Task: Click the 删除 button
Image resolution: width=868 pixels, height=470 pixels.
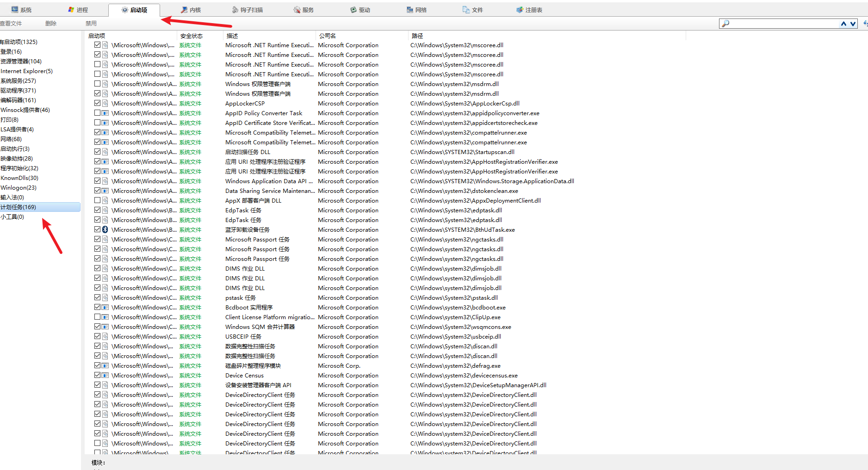Action: click(51, 24)
